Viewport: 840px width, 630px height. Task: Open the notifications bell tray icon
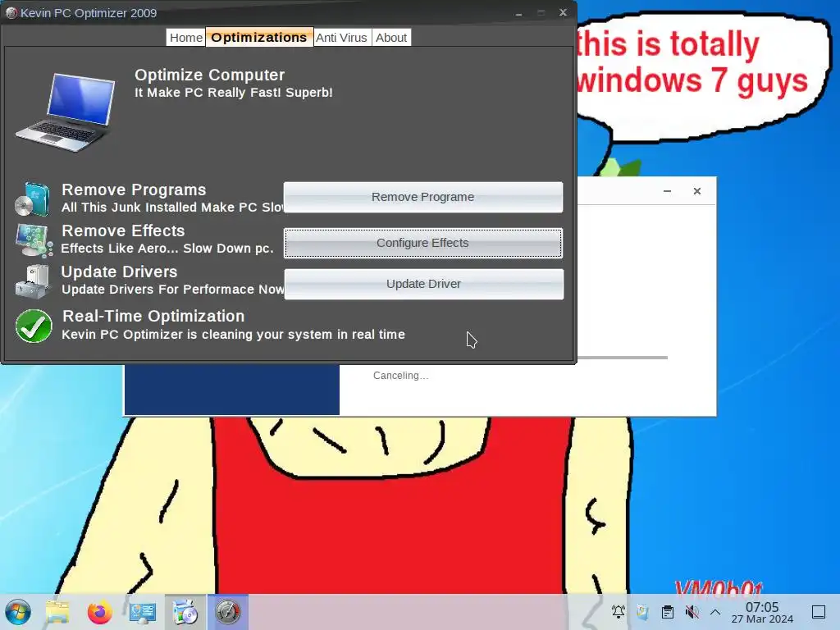(619, 612)
